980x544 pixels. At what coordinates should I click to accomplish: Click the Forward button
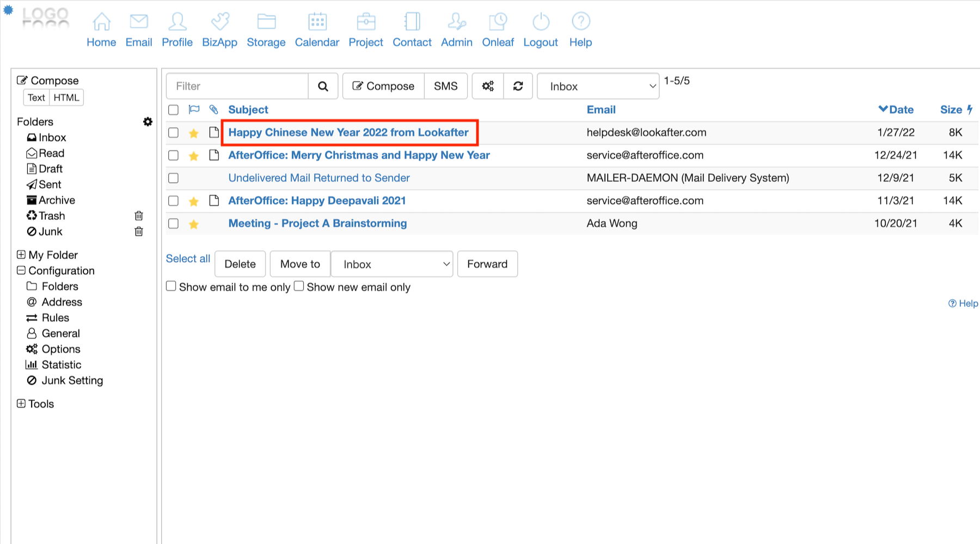(487, 264)
